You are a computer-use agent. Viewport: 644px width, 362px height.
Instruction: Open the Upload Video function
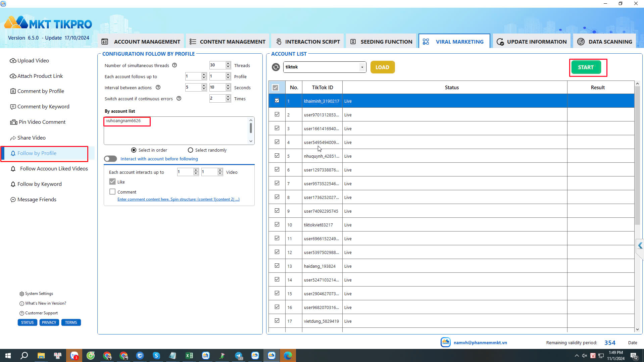(30, 61)
